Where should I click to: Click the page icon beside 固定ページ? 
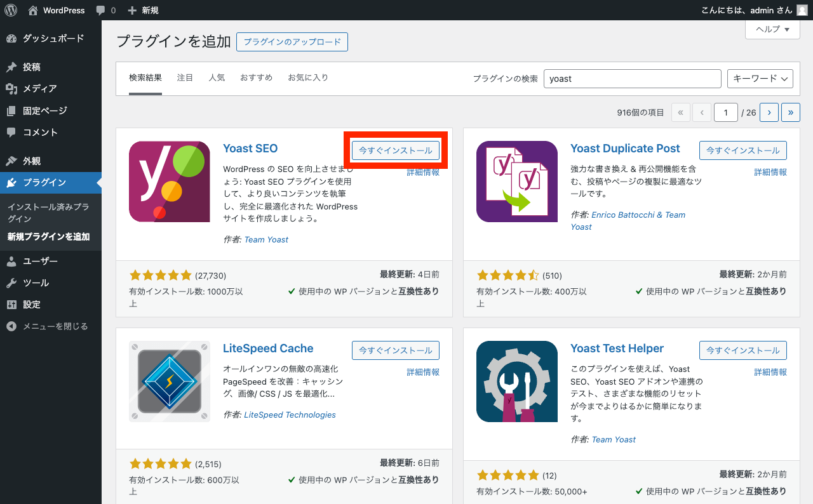click(x=11, y=111)
